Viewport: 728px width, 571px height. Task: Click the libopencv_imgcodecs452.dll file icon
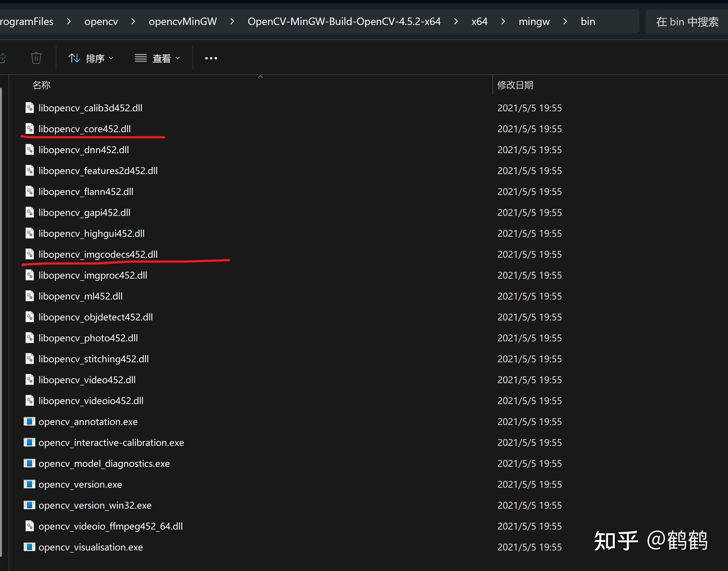click(x=30, y=254)
